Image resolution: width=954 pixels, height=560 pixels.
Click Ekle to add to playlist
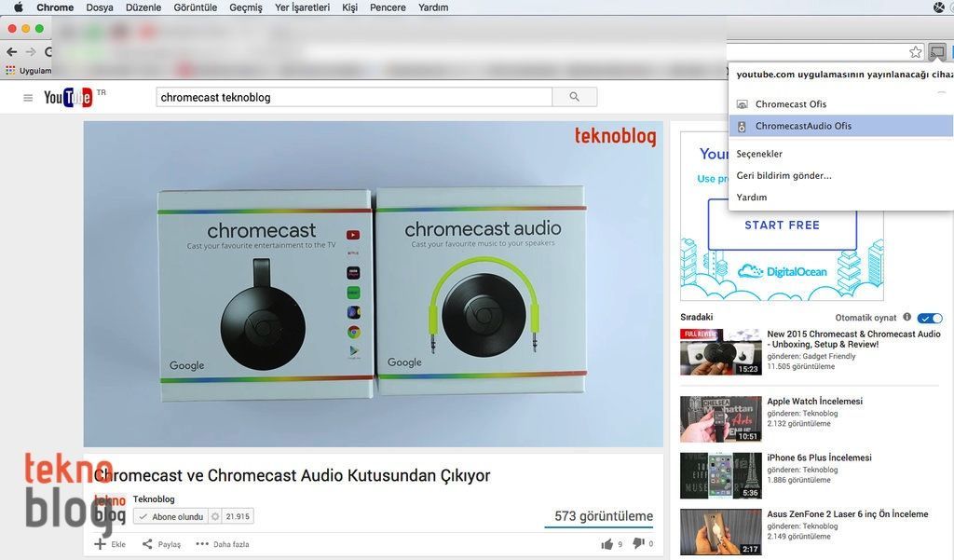pos(110,544)
